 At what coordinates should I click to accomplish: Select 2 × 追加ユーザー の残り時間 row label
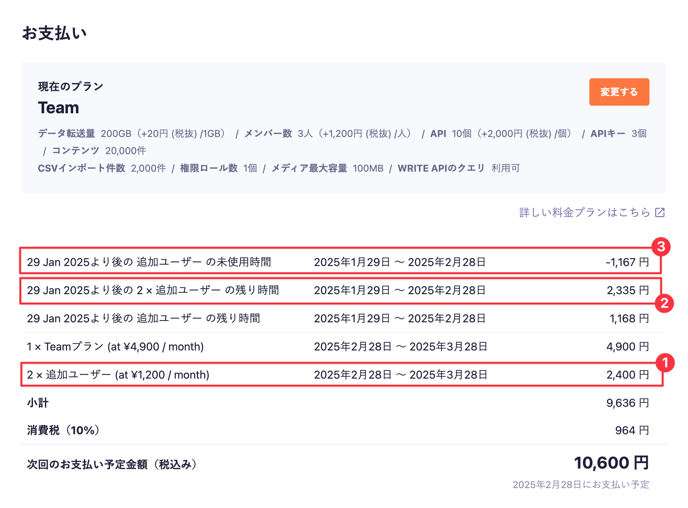click(x=153, y=290)
